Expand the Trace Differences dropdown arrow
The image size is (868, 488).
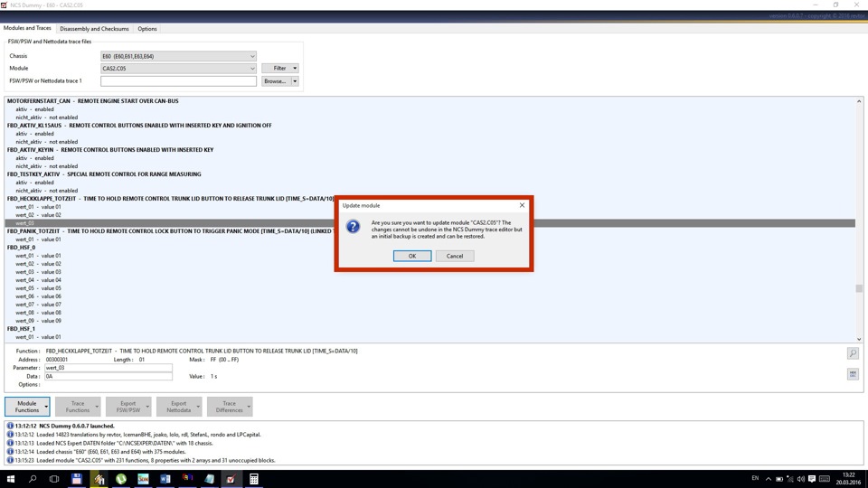(250, 407)
